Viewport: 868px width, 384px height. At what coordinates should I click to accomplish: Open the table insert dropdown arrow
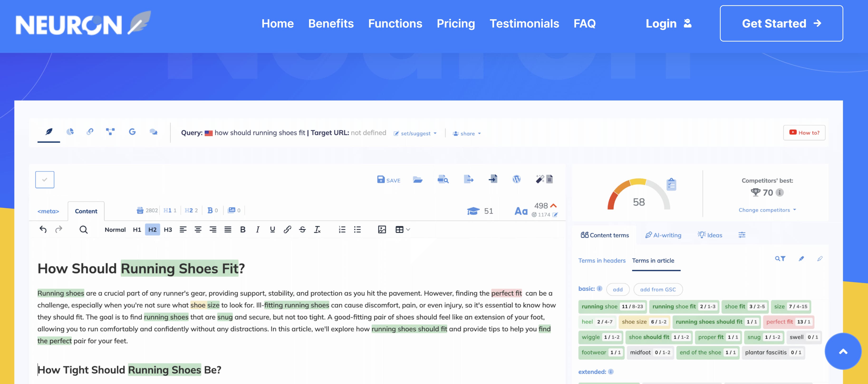[408, 229]
